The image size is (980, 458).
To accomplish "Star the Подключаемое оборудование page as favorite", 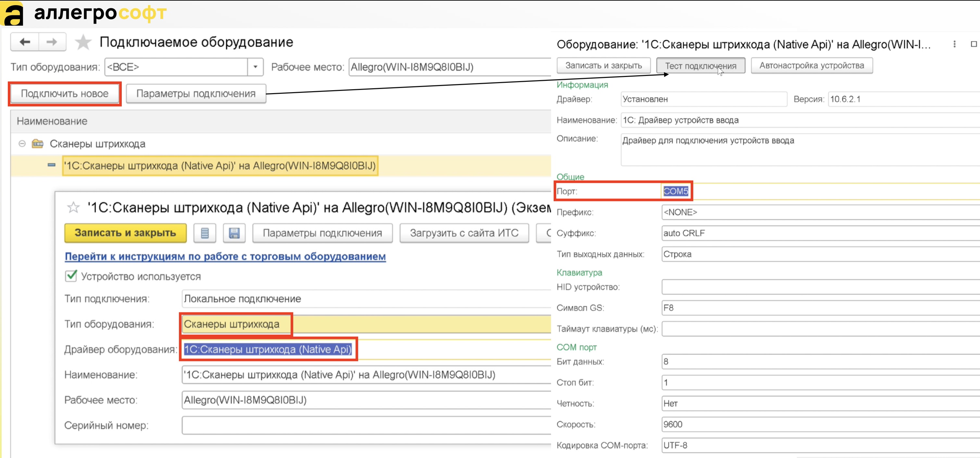I will [83, 42].
